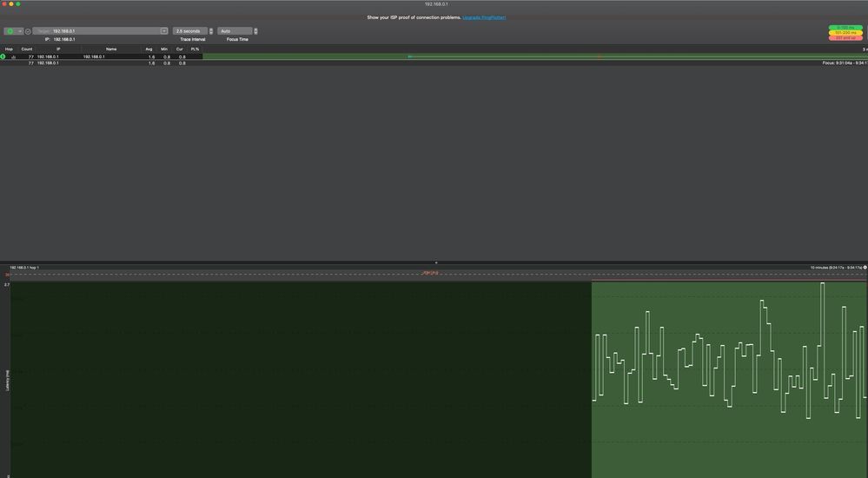The width and height of the screenshot is (868, 478).
Task: Click the circular checkmark icon before the Target field
Action: [28, 31]
